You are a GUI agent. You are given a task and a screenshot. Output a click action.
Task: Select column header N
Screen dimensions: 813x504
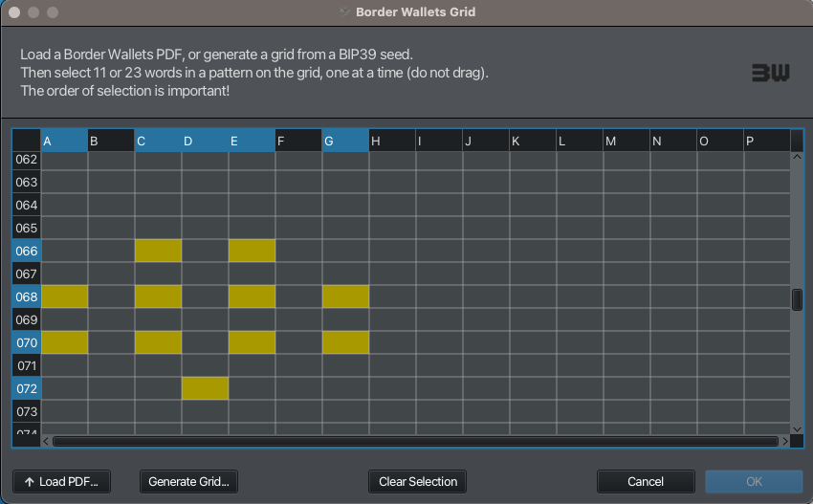(x=673, y=141)
